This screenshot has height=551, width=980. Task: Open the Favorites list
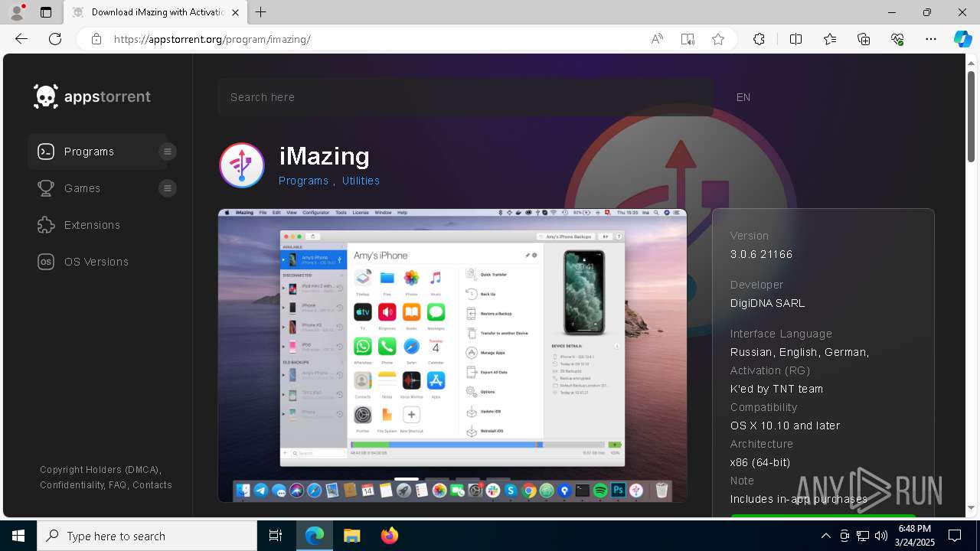click(830, 39)
